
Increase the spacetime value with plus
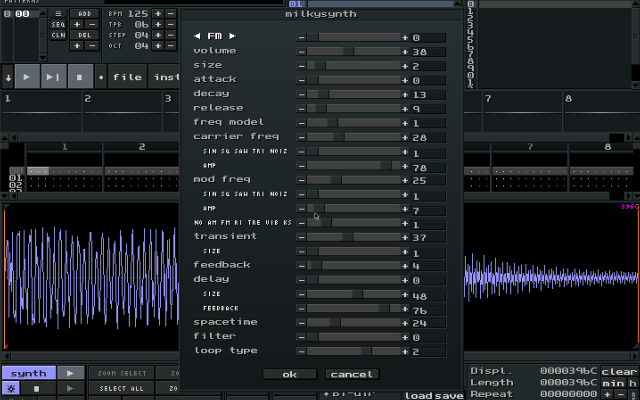click(x=405, y=323)
